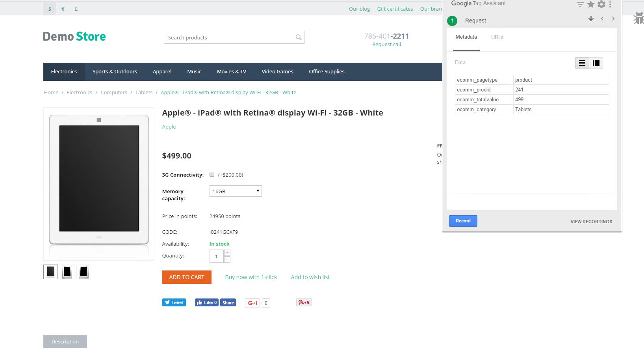Open Tag Assistant settings gear
644x358 pixels.
click(x=601, y=5)
